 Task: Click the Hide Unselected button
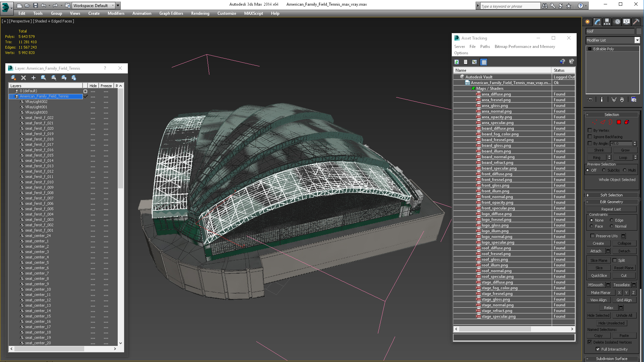pos(611,323)
